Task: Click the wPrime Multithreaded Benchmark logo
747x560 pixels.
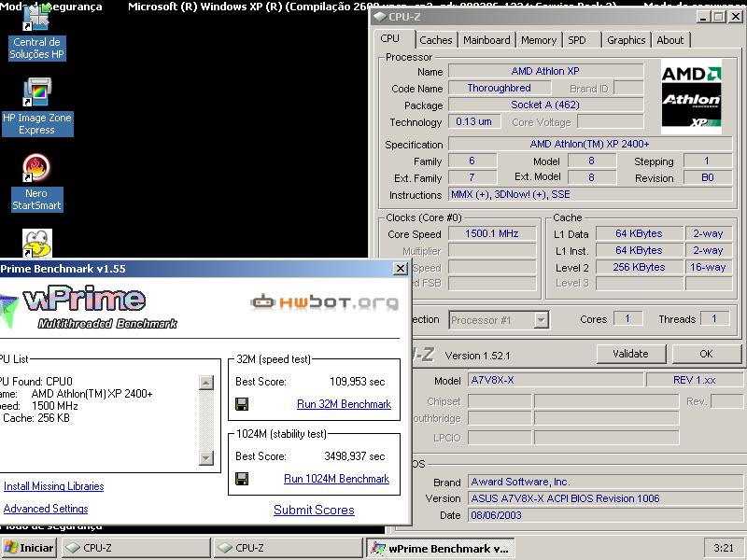Action: (x=91, y=307)
